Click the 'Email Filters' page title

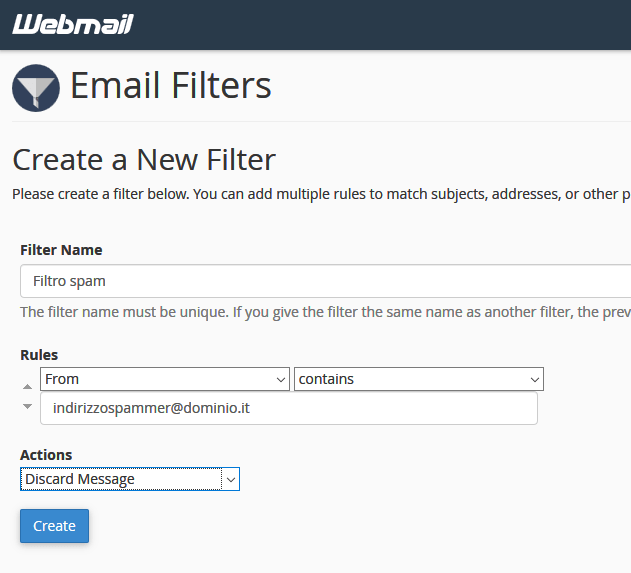point(171,86)
